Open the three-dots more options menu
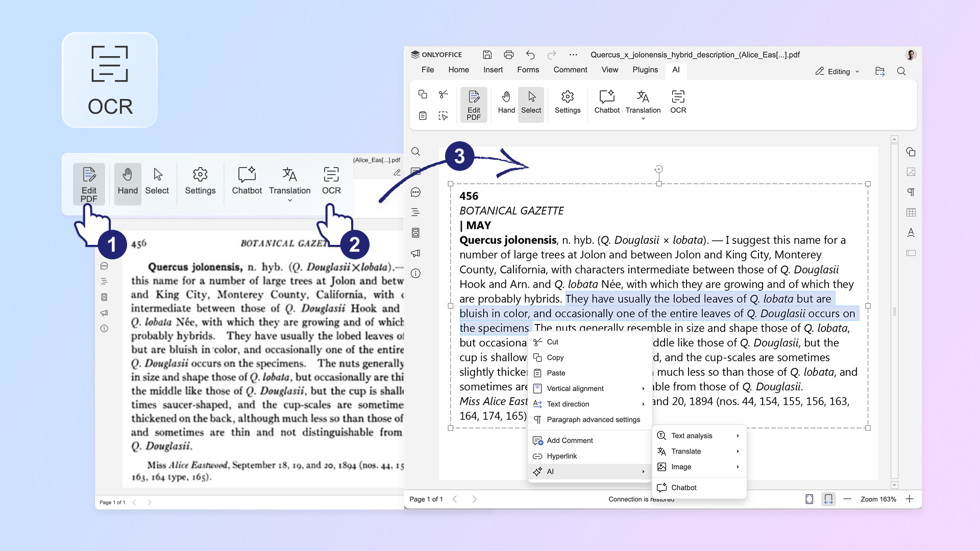 (573, 55)
